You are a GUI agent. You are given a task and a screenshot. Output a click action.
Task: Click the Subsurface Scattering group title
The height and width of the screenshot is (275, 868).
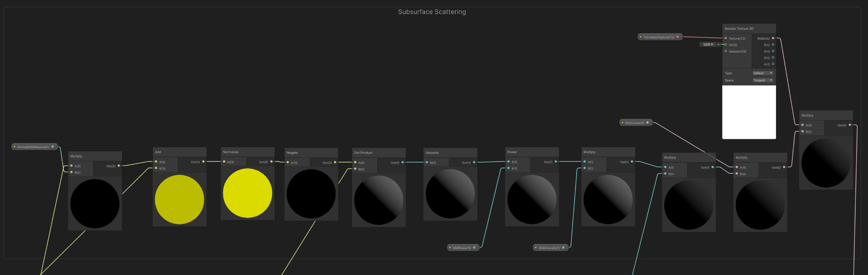pyautogui.click(x=432, y=12)
